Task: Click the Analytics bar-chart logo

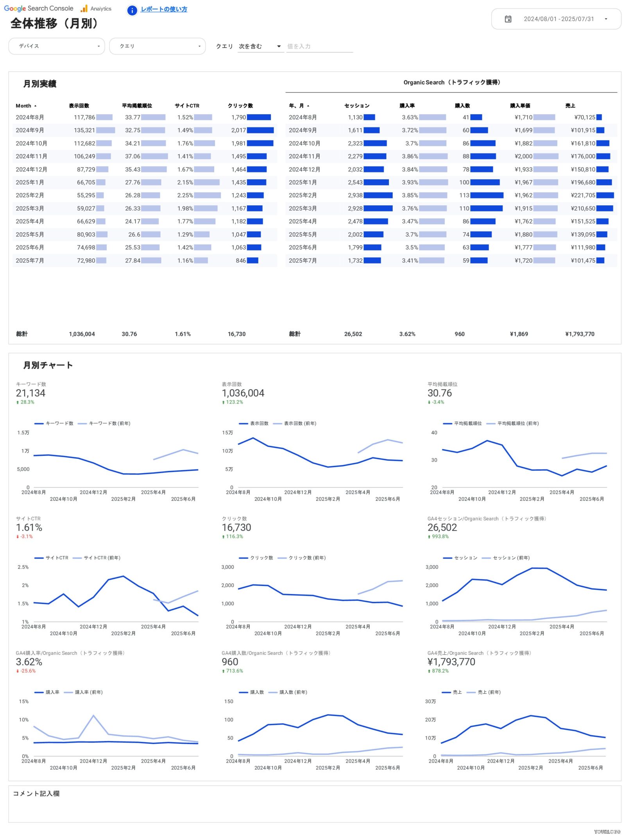Action: (x=84, y=9)
